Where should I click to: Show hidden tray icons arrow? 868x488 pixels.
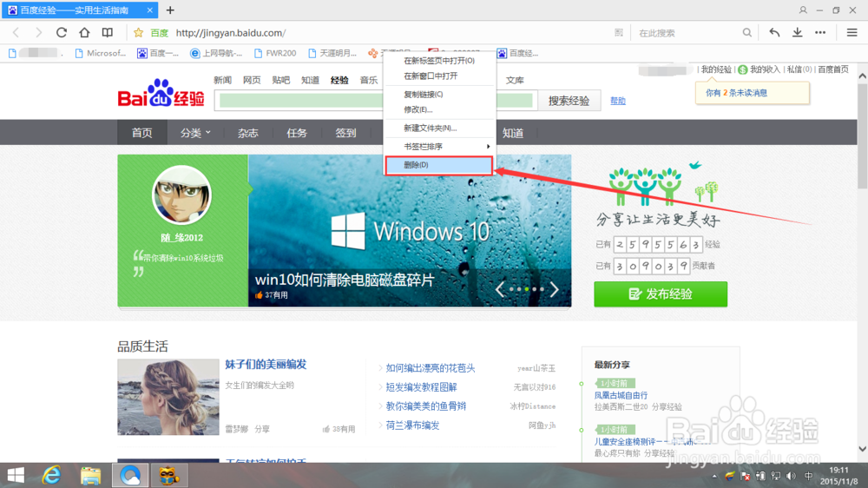coord(714,476)
